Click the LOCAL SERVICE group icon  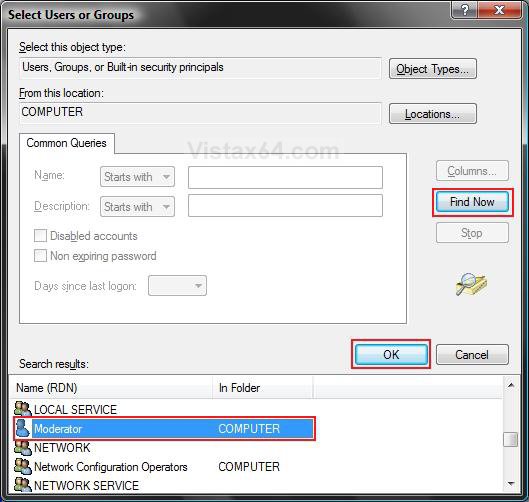point(23,409)
